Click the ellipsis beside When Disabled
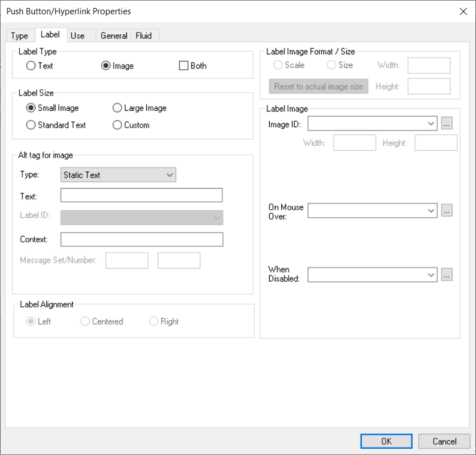This screenshot has width=476, height=455. (x=447, y=274)
